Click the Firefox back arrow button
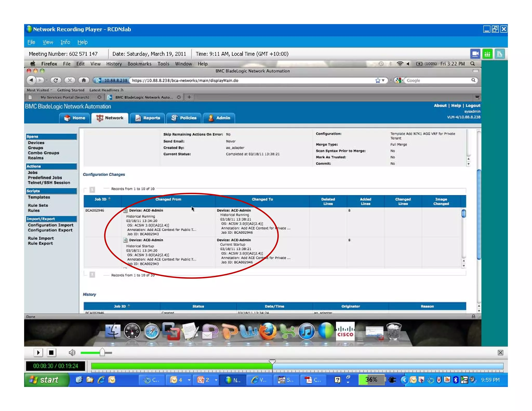The width and height of the screenshot is (532, 411). [x=31, y=80]
